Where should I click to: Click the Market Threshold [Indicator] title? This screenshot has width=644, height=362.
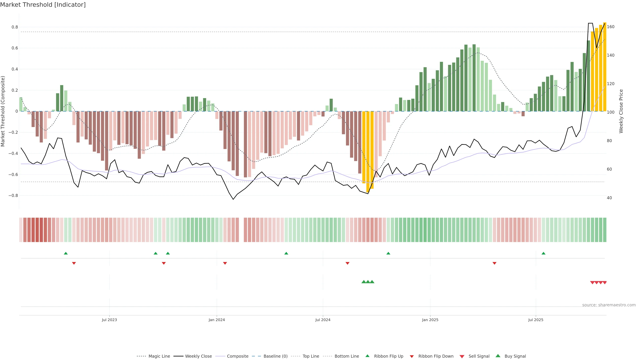point(43,5)
